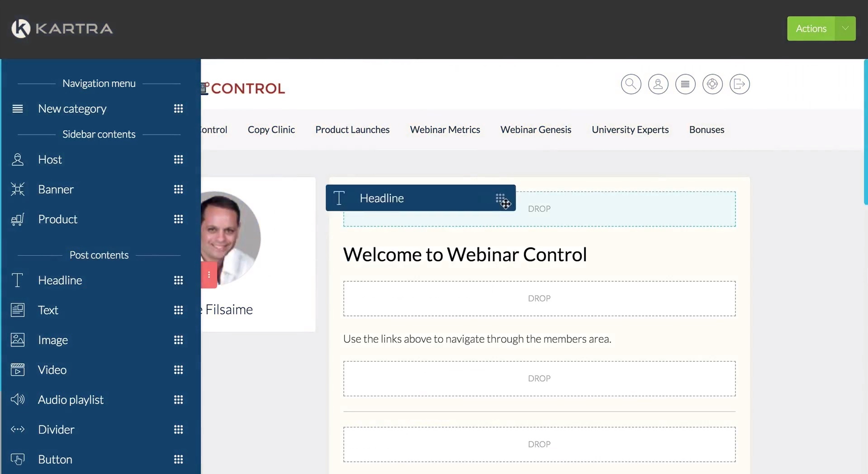This screenshot has height=474, width=868.
Task: Click the logout icon in header
Action: tap(740, 84)
